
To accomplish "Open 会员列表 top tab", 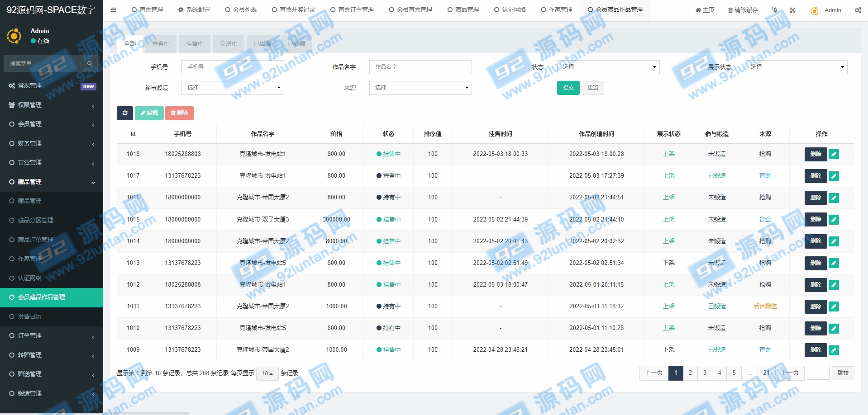I will (241, 9).
